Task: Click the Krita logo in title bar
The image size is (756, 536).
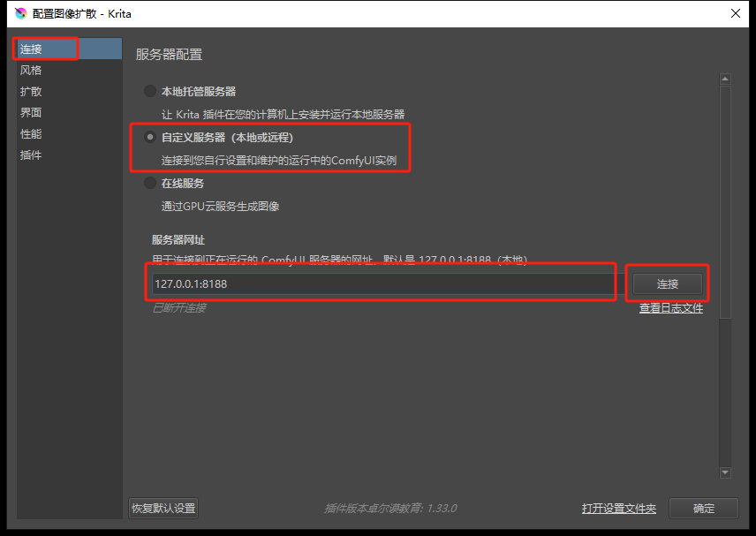Action: pos(20,13)
